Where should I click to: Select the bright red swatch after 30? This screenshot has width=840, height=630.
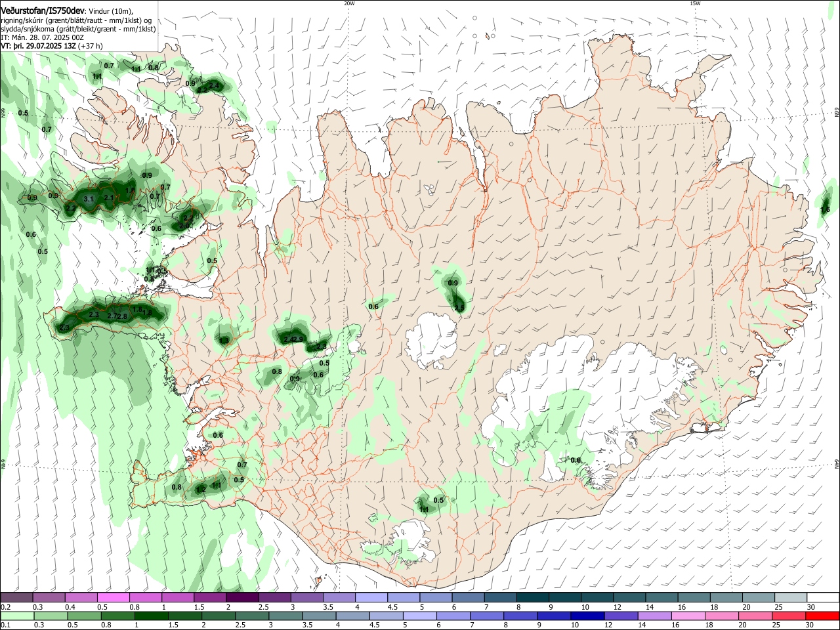[x=823, y=616]
